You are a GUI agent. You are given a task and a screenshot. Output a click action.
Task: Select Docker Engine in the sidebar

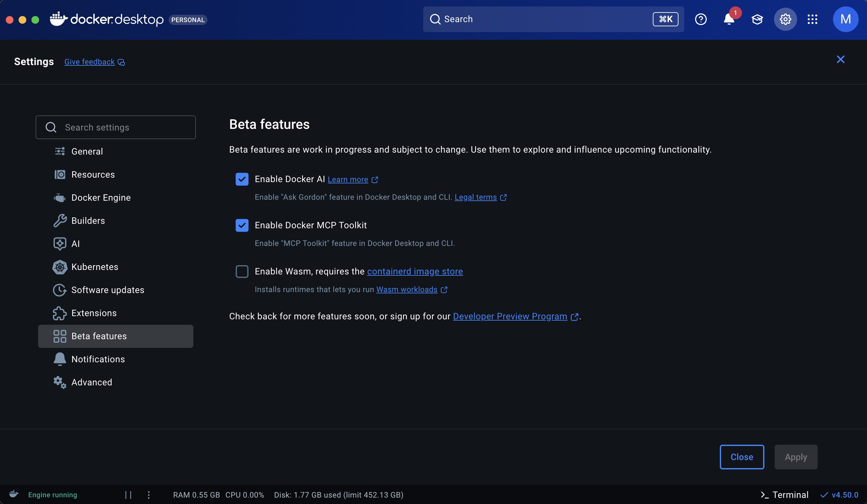(101, 197)
